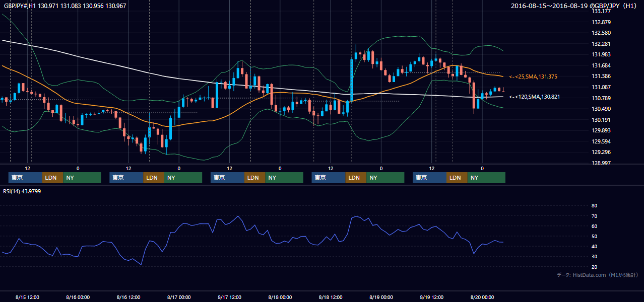Click the 8/17 00:00 time axis label

tap(179, 297)
